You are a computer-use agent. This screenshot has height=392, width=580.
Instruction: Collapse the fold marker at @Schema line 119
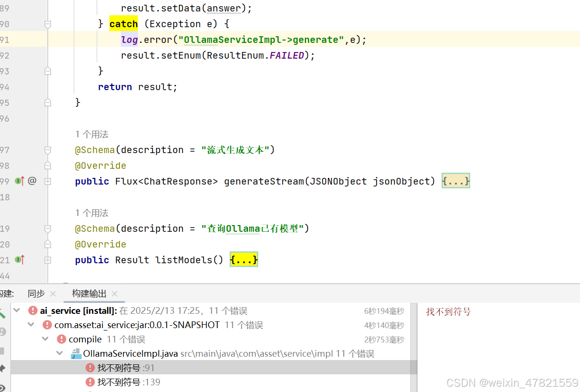[47, 228]
